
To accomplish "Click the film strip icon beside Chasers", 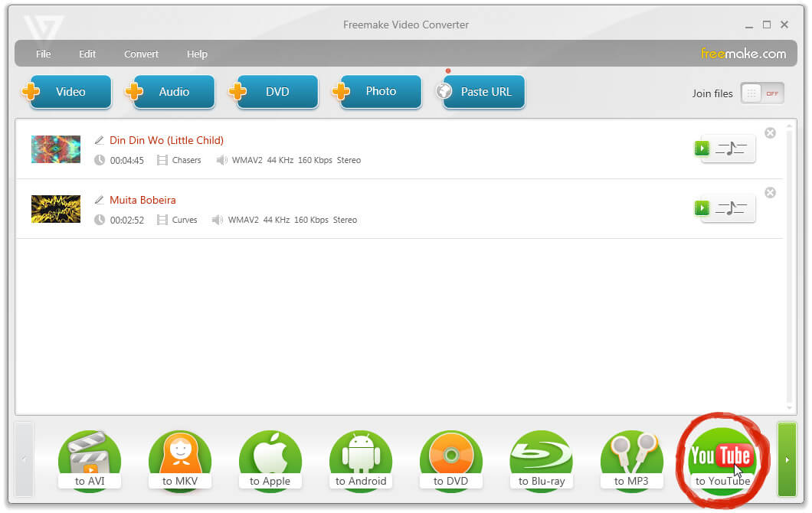I will [x=162, y=161].
